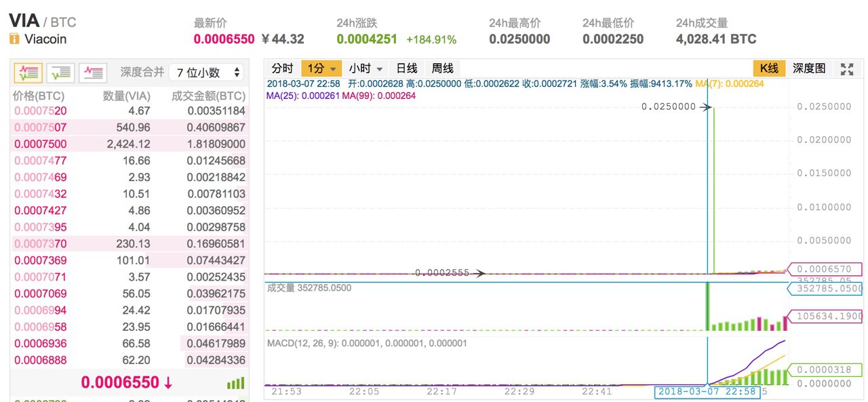This screenshot has width=868, height=402.
Task: Select sell order at price 0.0006888
Action: tap(130, 359)
